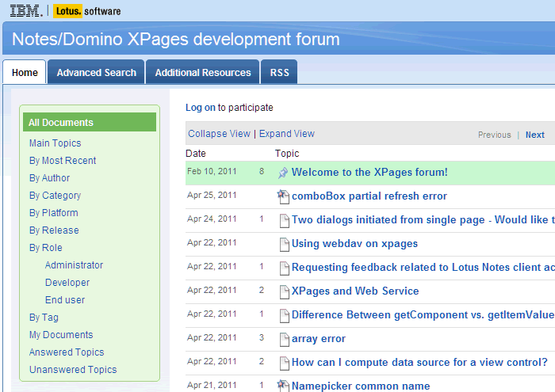Open Additional Resources tab
Screen dimensions: 555x392
[x=203, y=73]
